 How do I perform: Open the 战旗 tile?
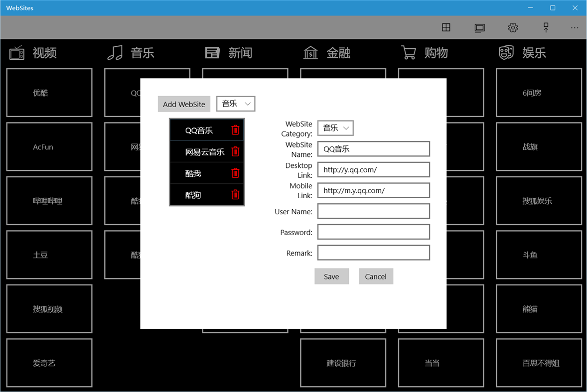[539, 146]
